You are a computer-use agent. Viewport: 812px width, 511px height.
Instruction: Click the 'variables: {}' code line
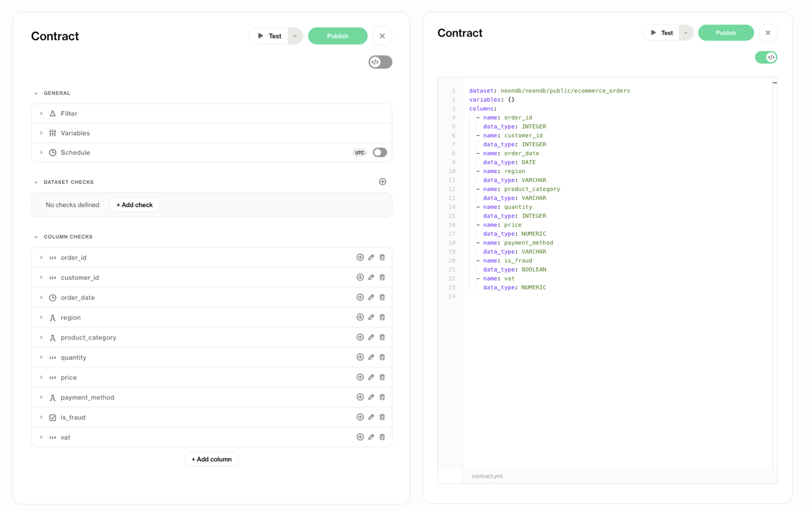coord(492,99)
